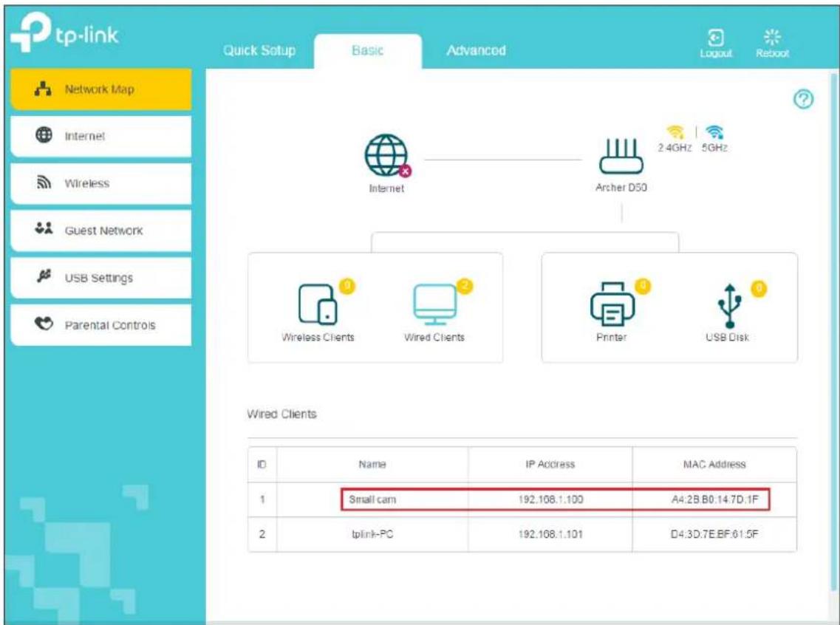Click the Internet label under the globe
The image size is (840, 625).
[386, 188]
